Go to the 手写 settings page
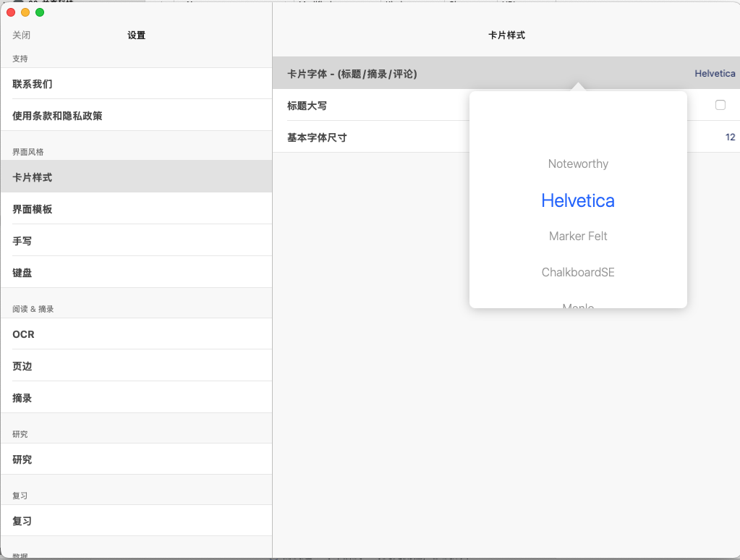740x560 pixels. (22, 241)
